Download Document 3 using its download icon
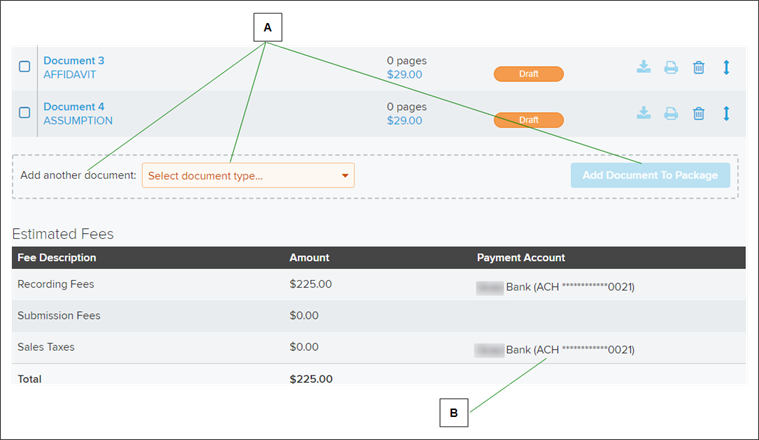759x440 pixels. pyautogui.click(x=644, y=67)
